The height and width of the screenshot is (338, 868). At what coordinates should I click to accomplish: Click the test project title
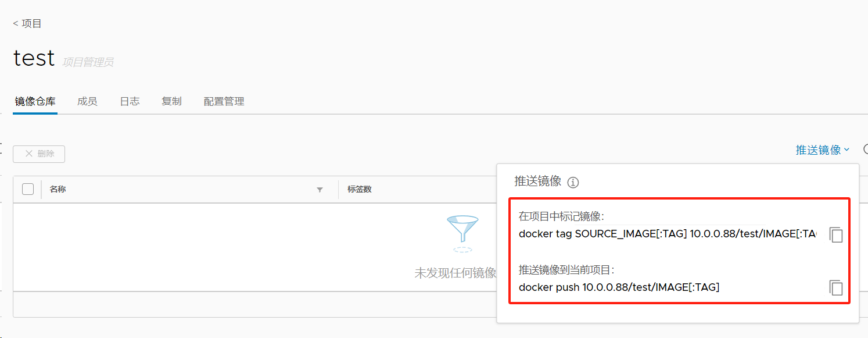click(34, 58)
